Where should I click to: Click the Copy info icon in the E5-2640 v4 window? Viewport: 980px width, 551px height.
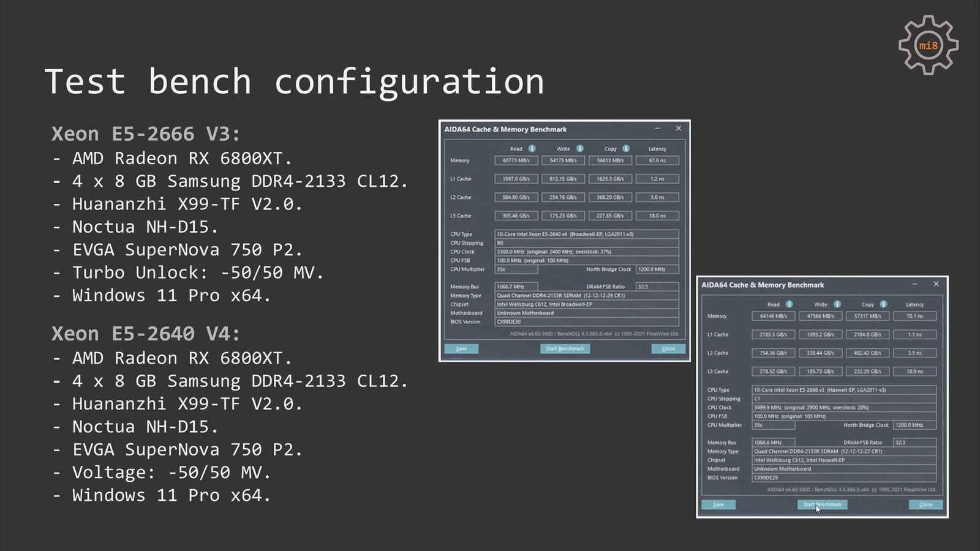point(626,149)
